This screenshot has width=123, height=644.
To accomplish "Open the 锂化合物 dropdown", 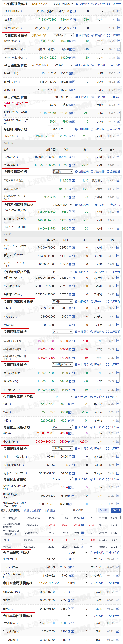I will (x=84, y=510).
